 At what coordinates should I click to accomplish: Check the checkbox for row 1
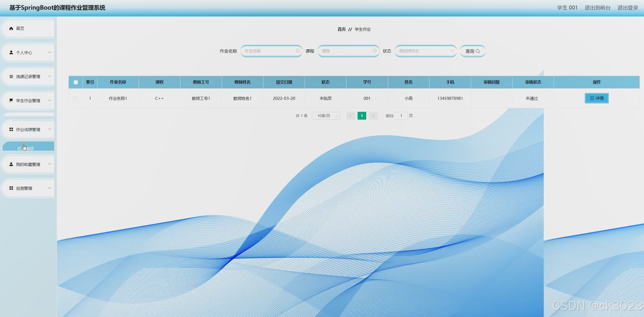[75, 99]
